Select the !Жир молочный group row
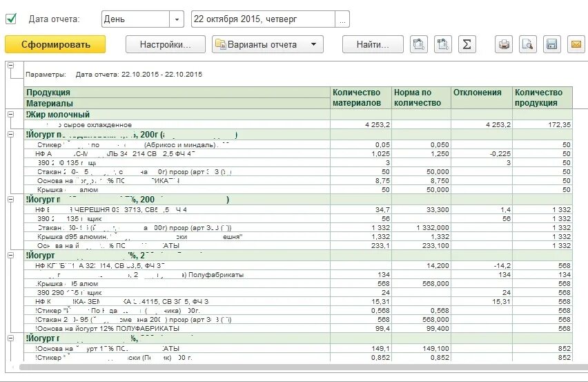The image size is (588, 382). (x=299, y=115)
